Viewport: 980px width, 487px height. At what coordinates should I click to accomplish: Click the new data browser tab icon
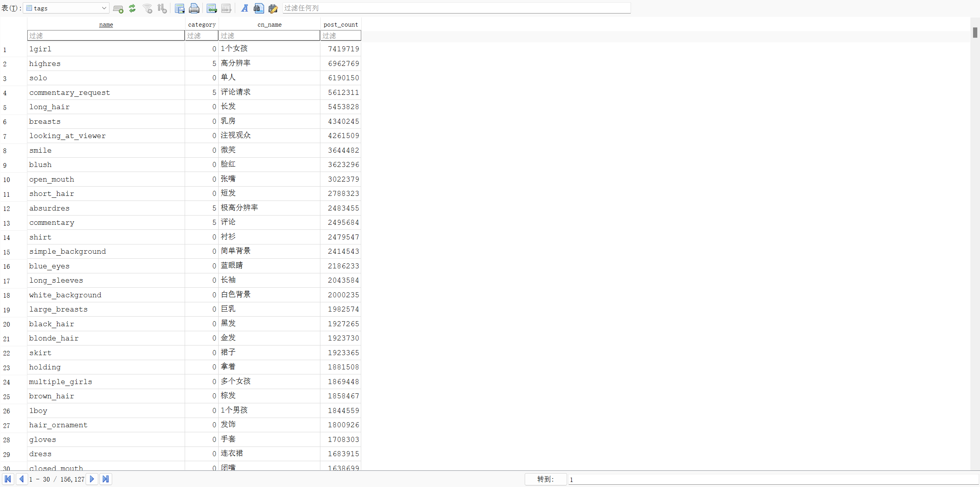(x=118, y=8)
